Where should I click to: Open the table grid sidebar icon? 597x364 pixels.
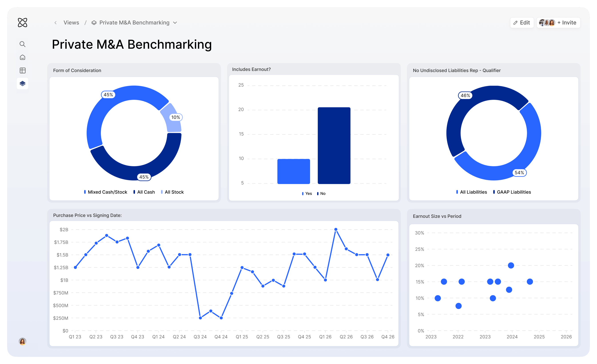(22, 70)
